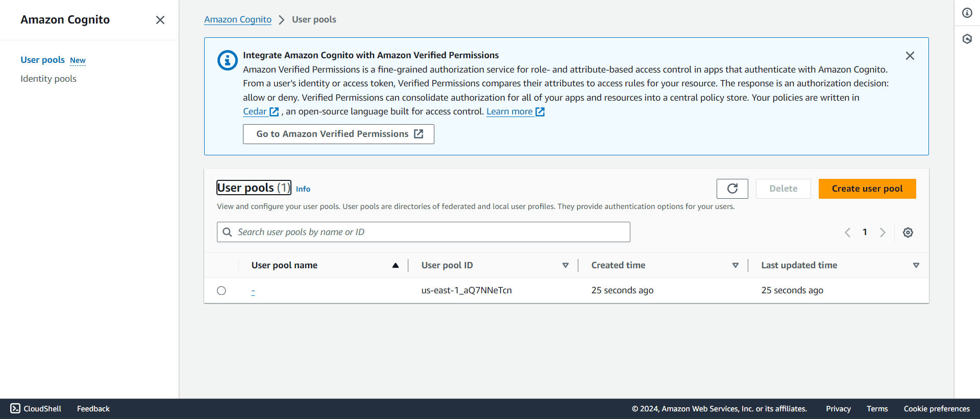Image resolution: width=980 pixels, height=419 pixels.
Task: Close the Amazon Cognito side navigation panel
Action: pos(160,20)
